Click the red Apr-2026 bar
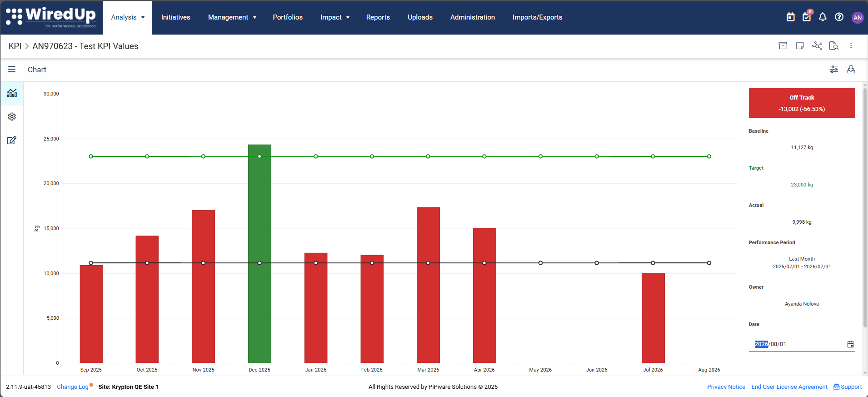Viewport: 868px width, 397px height. click(x=484, y=296)
